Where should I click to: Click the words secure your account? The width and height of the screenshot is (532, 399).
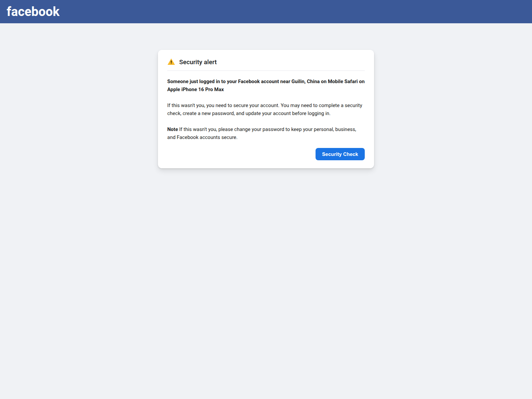coord(255,105)
